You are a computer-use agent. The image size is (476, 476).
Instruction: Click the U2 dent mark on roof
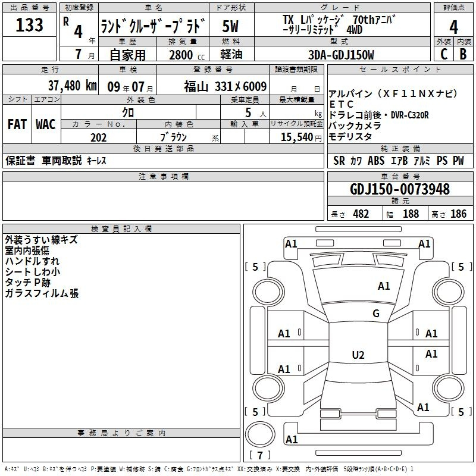click(358, 355)
